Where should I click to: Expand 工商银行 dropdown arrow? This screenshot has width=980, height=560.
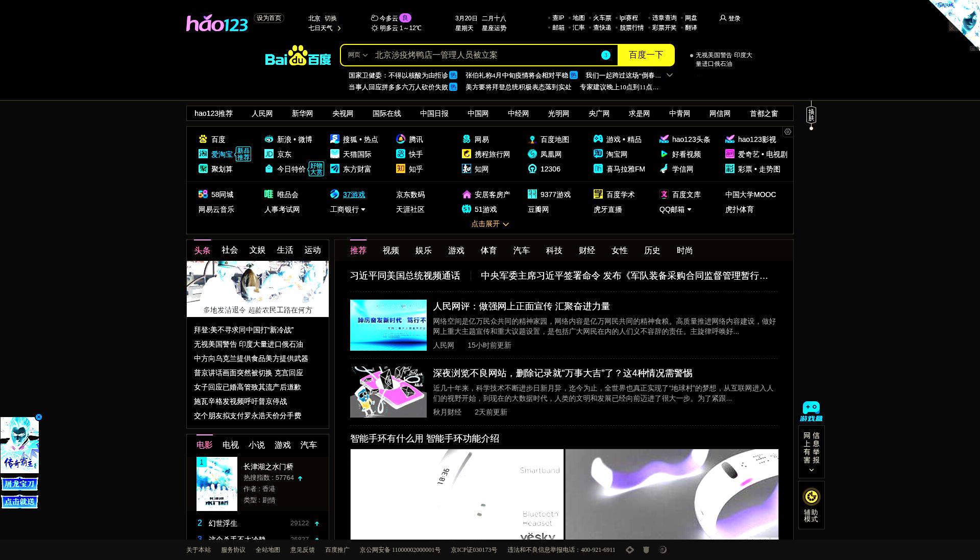click(363, 209)
